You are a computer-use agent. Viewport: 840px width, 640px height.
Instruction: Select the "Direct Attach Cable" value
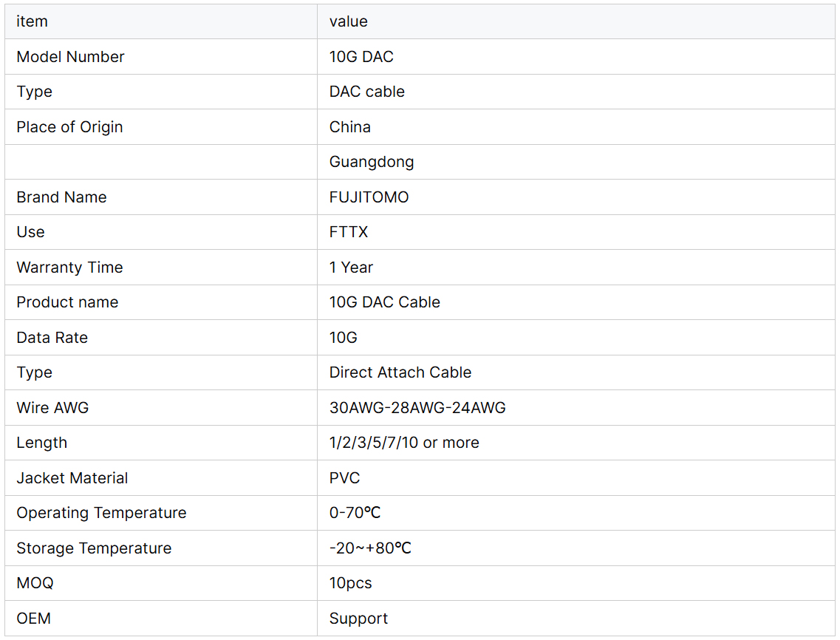click(400, 372)
